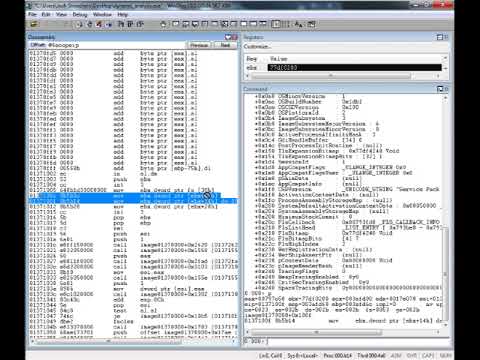Click the Disassembly panel dock icon
The width and height of the screenshot is (480, 360).
coord(228,37)
